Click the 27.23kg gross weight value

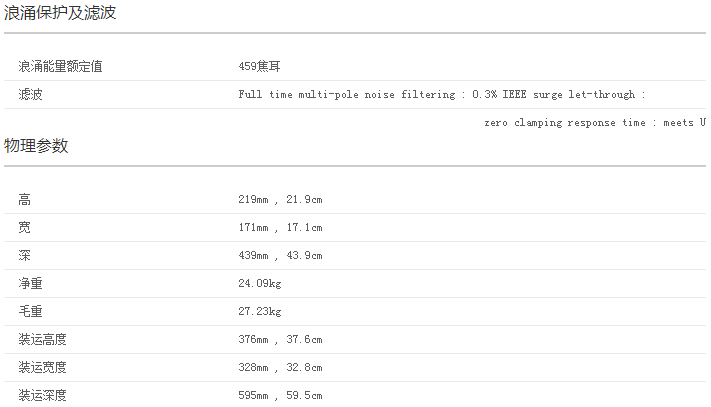260,312
